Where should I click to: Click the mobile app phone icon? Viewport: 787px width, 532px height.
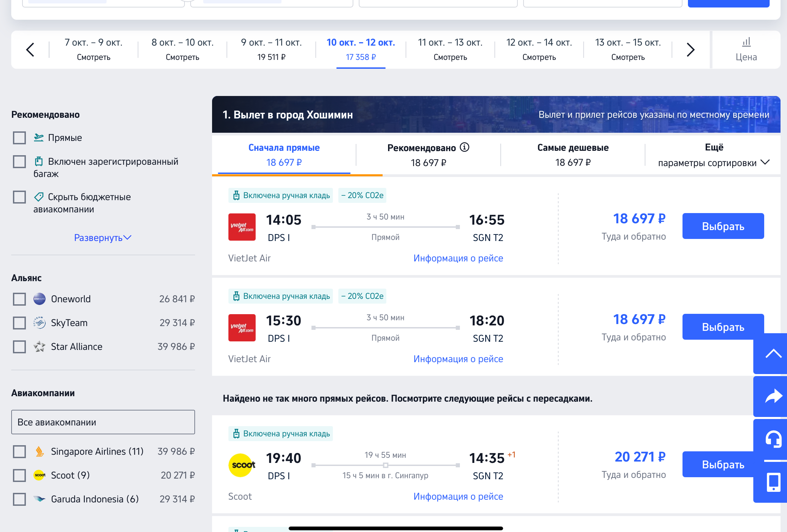773,482
